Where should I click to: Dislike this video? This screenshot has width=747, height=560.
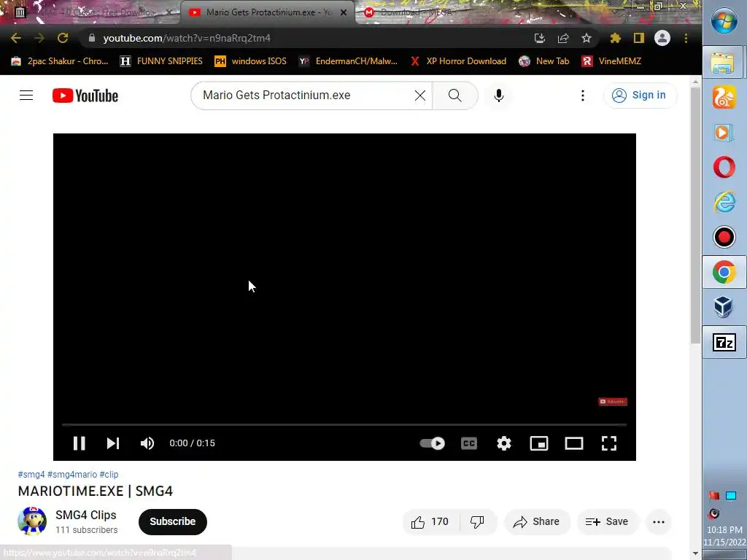477,522
